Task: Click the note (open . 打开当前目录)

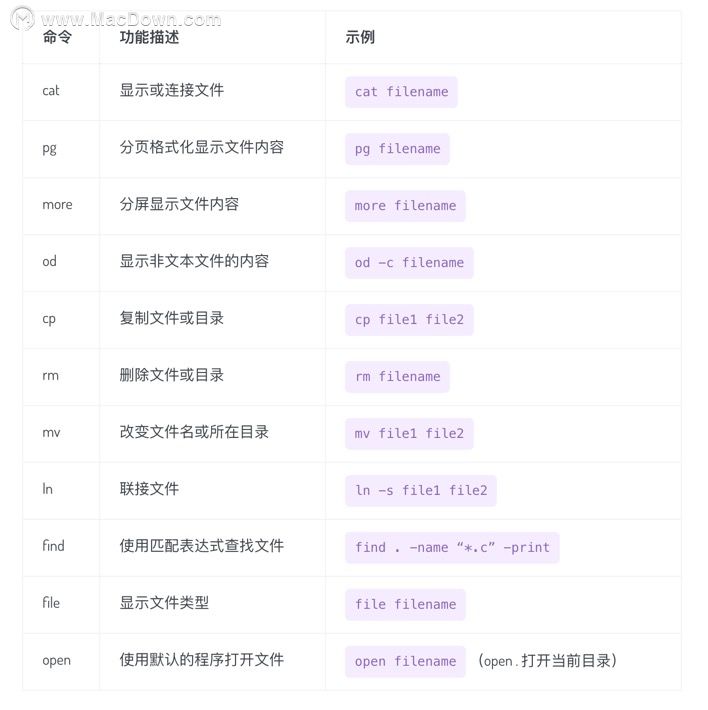Action: point(547,661)
